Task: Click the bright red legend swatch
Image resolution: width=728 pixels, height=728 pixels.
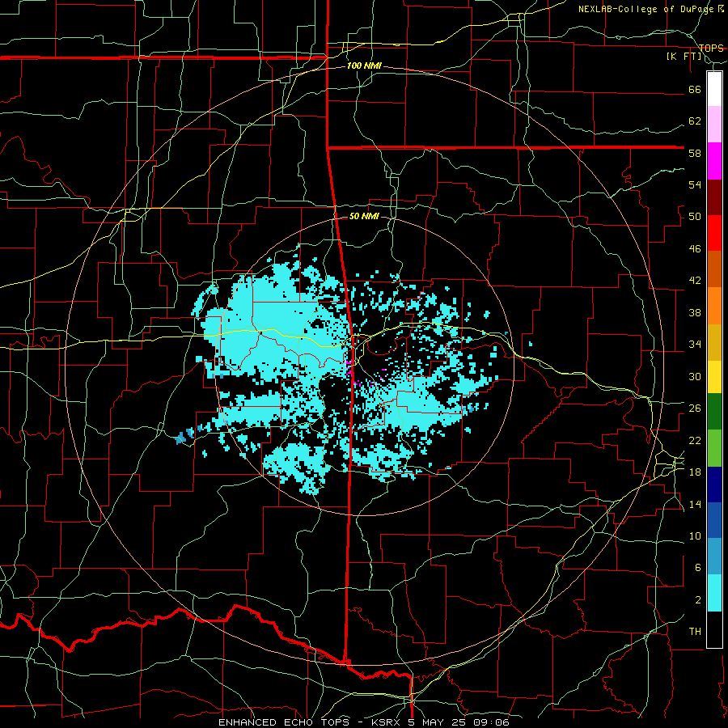Action: [714, 233]
